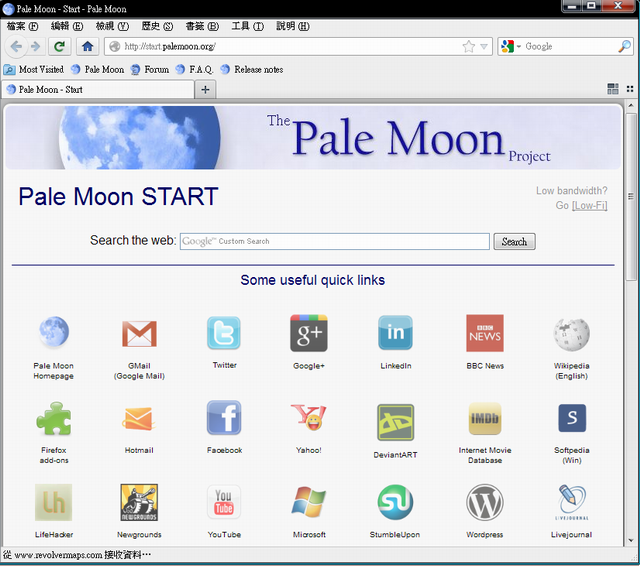Click the Google Custom Search field

tap(334, 241)
